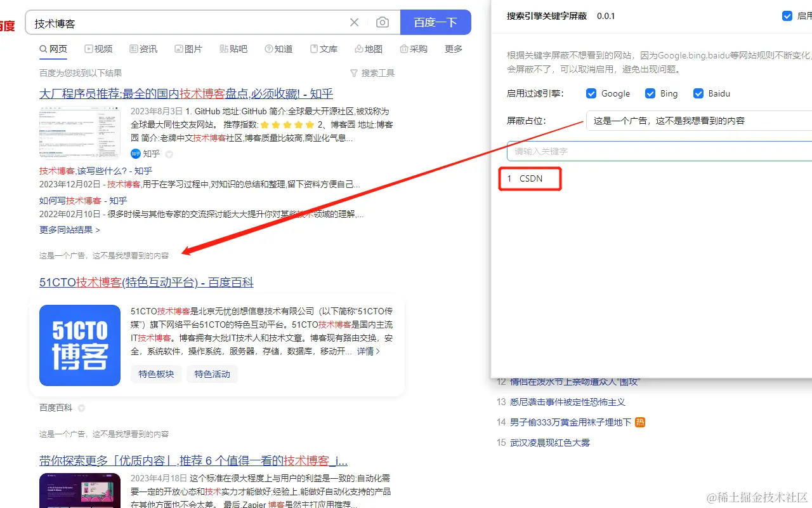Open hot item 男子偷333万黄金用袜子埋地下
This screenshot has height=508, width=812.
click(571, 422)
